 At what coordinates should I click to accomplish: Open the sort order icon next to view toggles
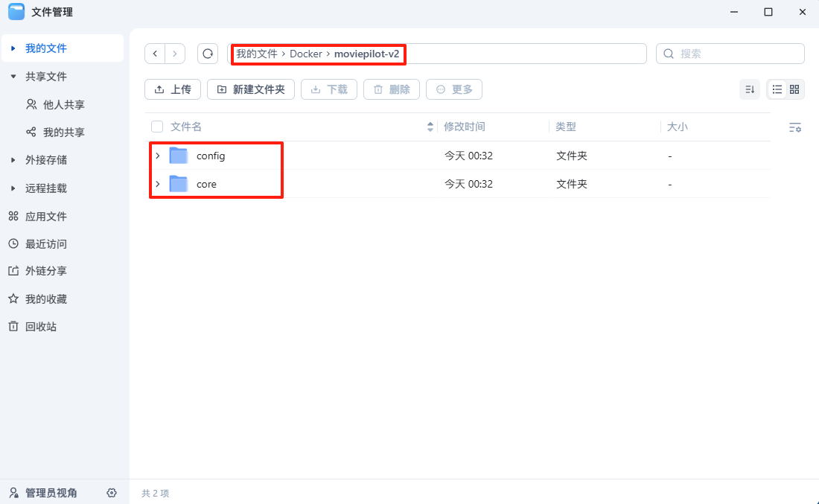coord(750,89)
